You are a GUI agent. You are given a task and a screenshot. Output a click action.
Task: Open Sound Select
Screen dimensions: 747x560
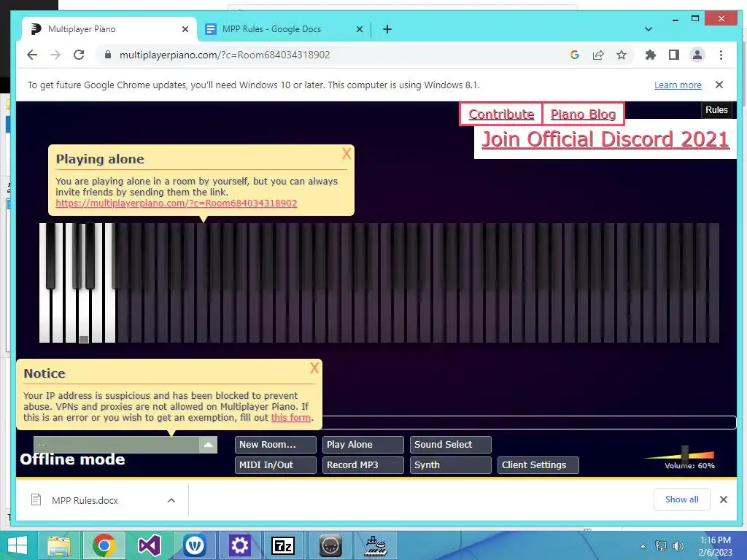point(451,444)
